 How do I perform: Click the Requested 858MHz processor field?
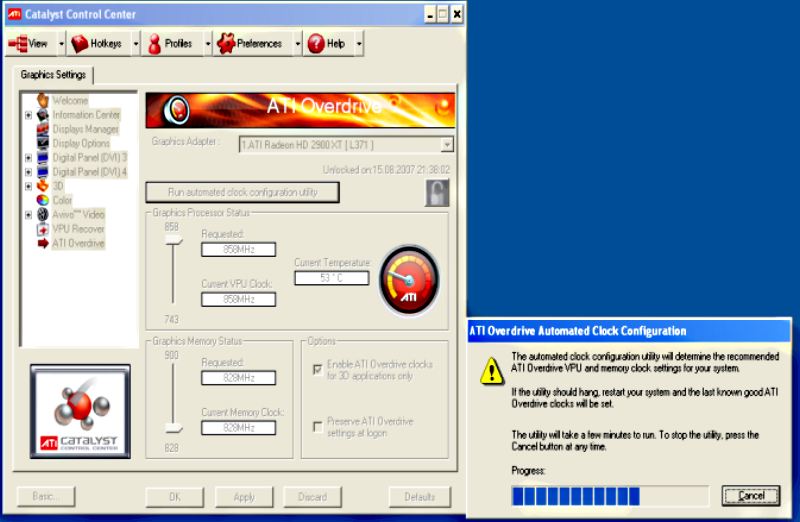[239, 249]
